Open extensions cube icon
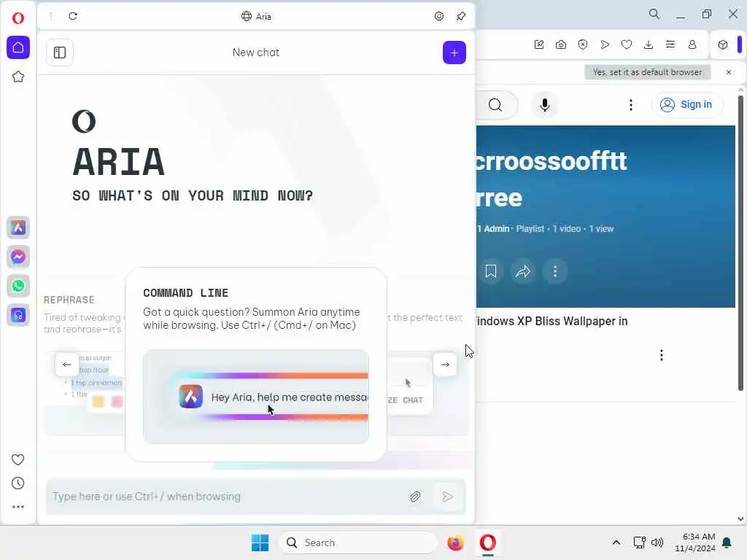Screen dimensions: 747x560 coord(723,44)
